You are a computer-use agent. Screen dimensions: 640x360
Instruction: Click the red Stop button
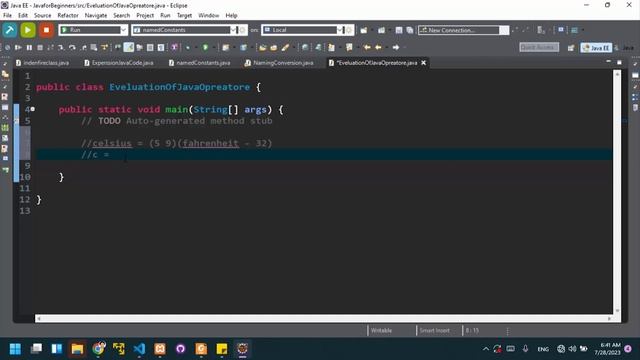coord(46,30)
